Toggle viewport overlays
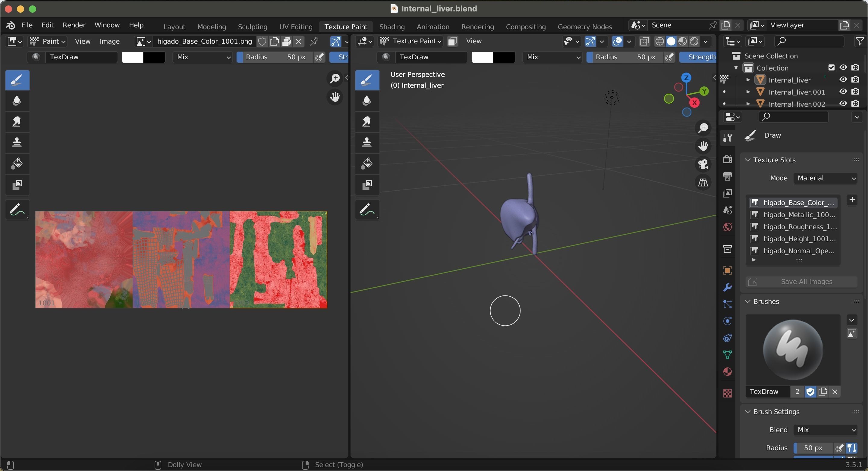Screen dimensions: 868x471 (x=617, y=41)
